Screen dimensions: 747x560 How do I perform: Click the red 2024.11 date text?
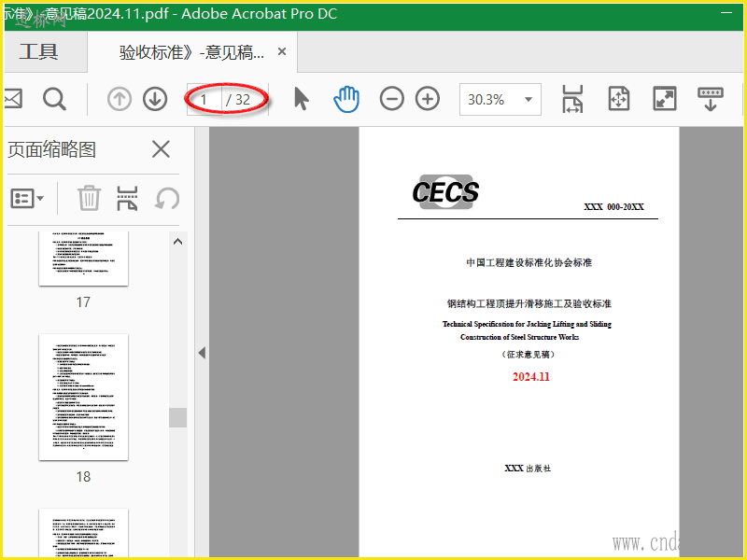click(x=531, y=377)
